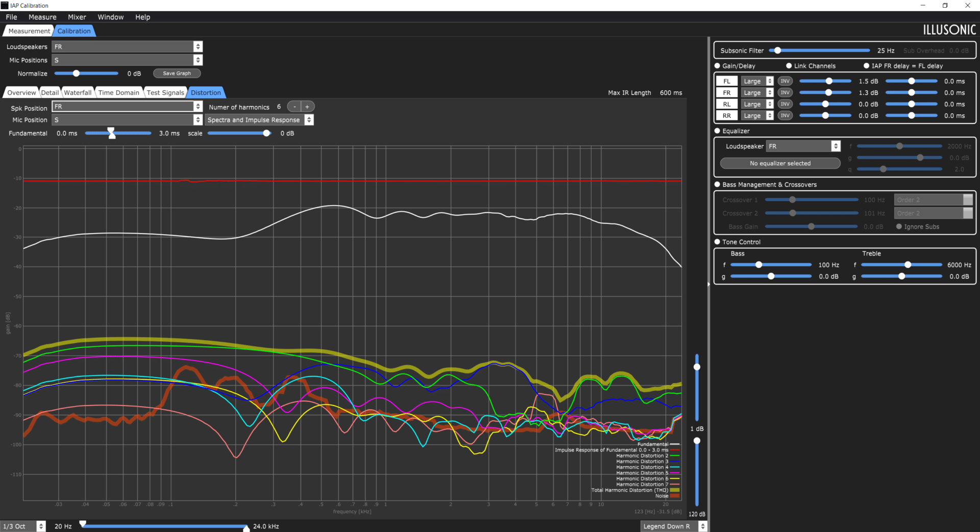Image resolution: width=980 pixels, height=532 pixels.
Task: Enable the Gain/Delay radio option
Action: coord(717,66)
